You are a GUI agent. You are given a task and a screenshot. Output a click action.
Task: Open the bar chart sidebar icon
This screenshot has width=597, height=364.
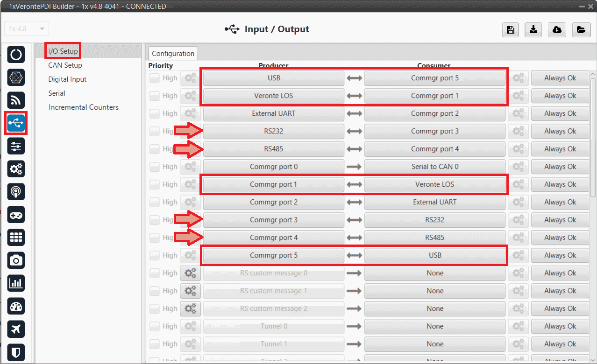(16, 283)
